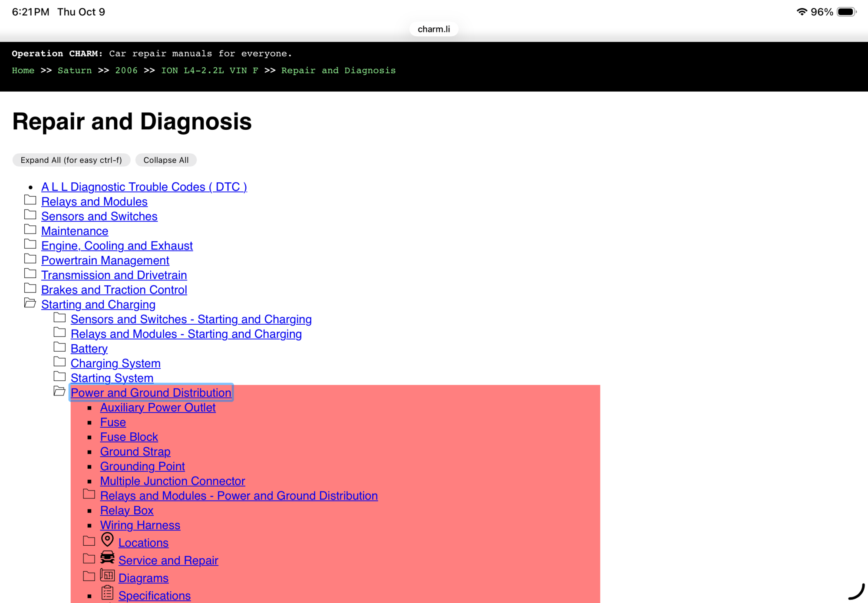The width and height of the screenshot is (868, 603).
Task: Expand the Engine, Cooling and Exhaust section
Action: [30, 244]
